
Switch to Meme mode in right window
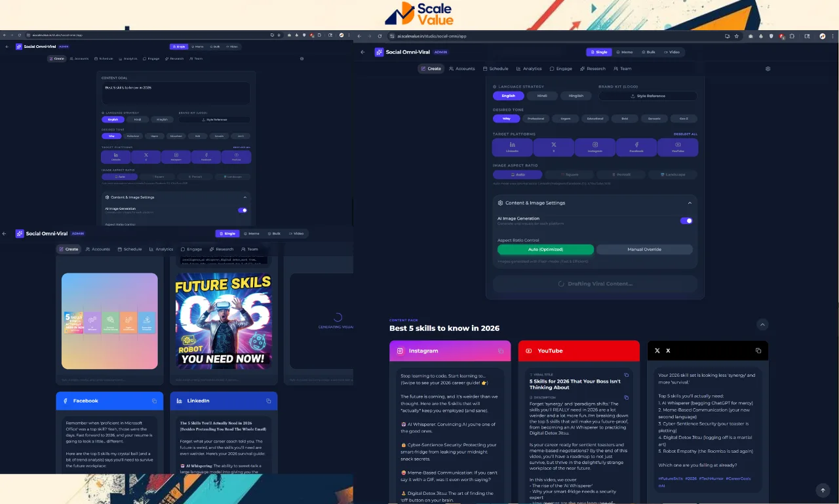click(x=623, y=52)
